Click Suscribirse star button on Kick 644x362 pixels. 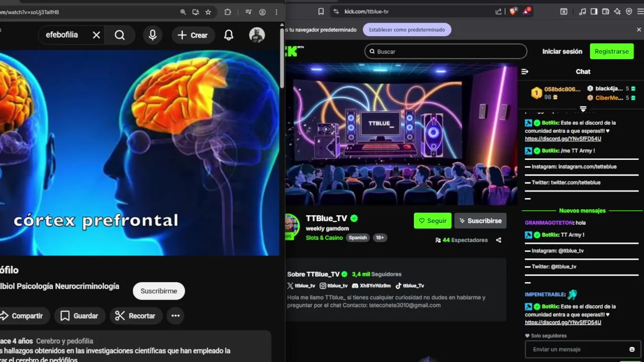point(480,221)
